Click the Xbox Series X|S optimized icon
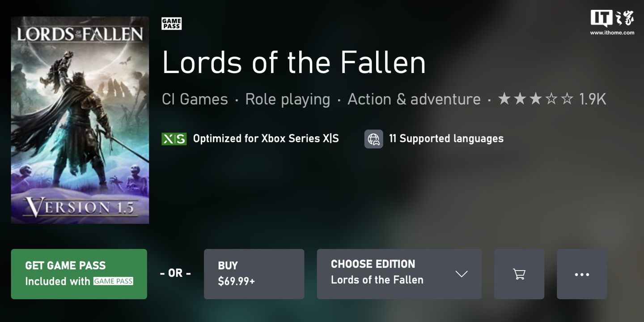 174,139
